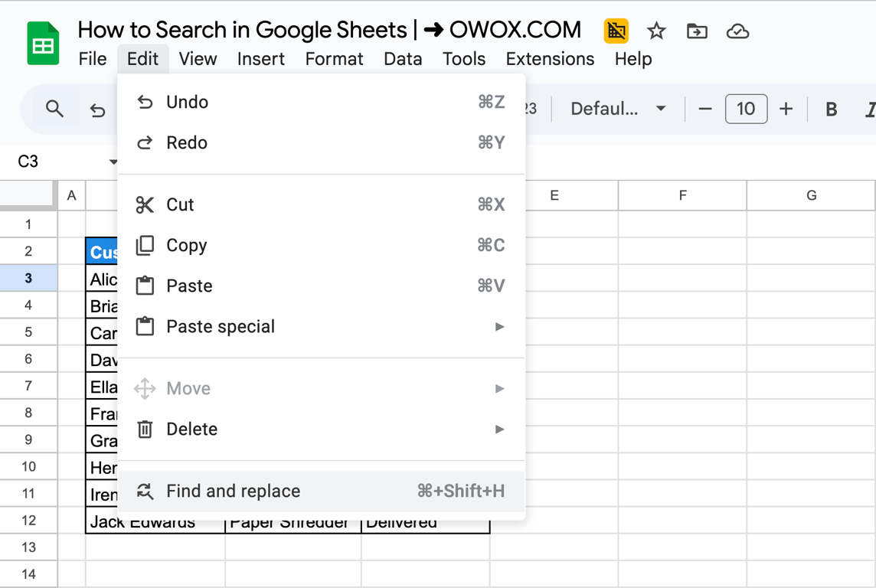Expand the Delete submenu
The height and width of the screenshot is (588, 876).
(x=322, y=429)
